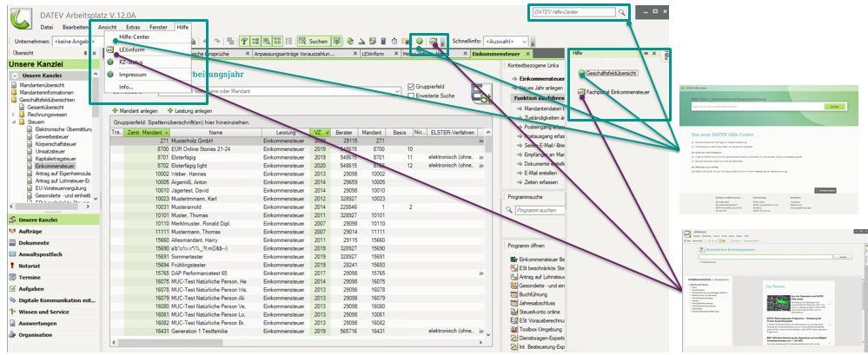
Task: Click the clock icon in the toolbar
Action: 394,41
